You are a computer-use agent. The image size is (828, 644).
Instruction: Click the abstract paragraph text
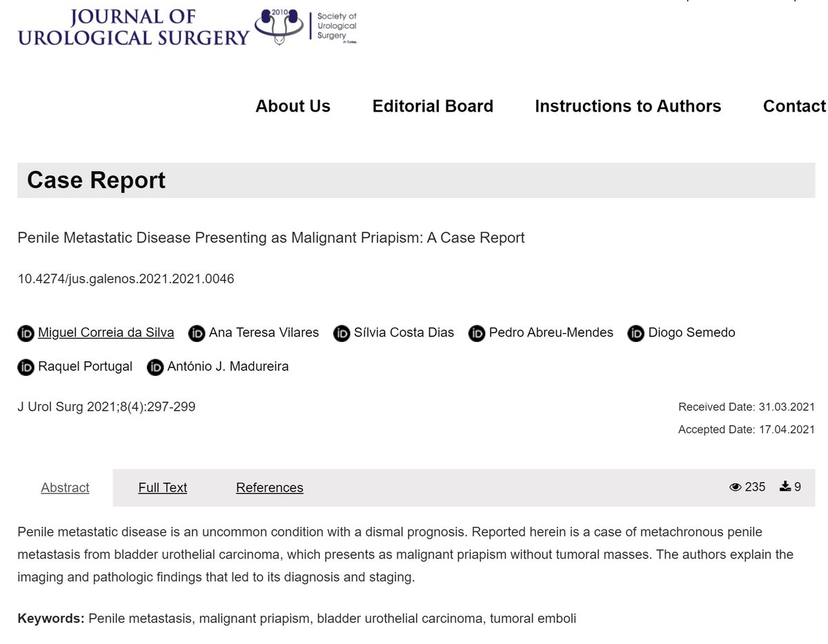[406, 554]
